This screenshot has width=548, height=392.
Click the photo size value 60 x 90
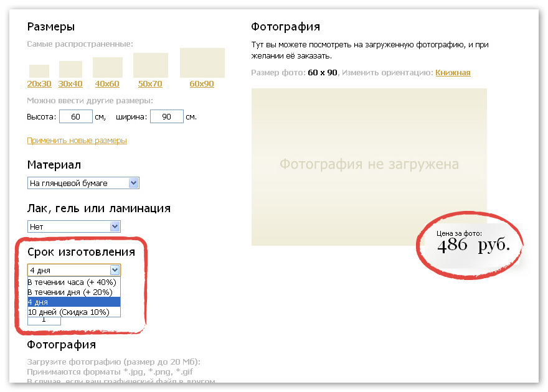(x=322, y=73)
